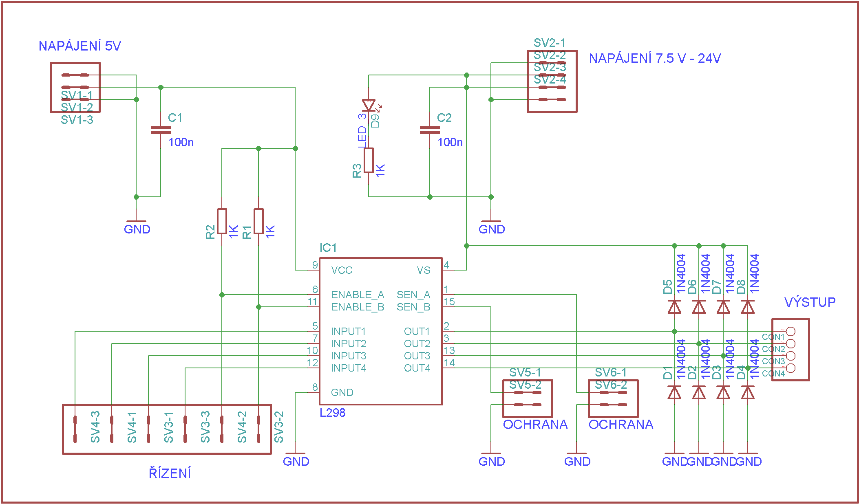Click the NAPÁJENÍ 5V label
This screenshot has width=859, height=504.
79,46
